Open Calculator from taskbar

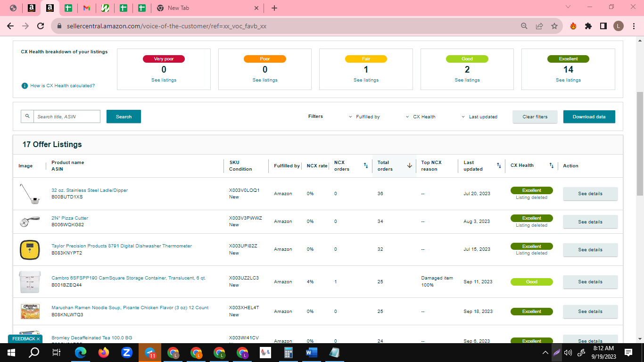[288, 353]
